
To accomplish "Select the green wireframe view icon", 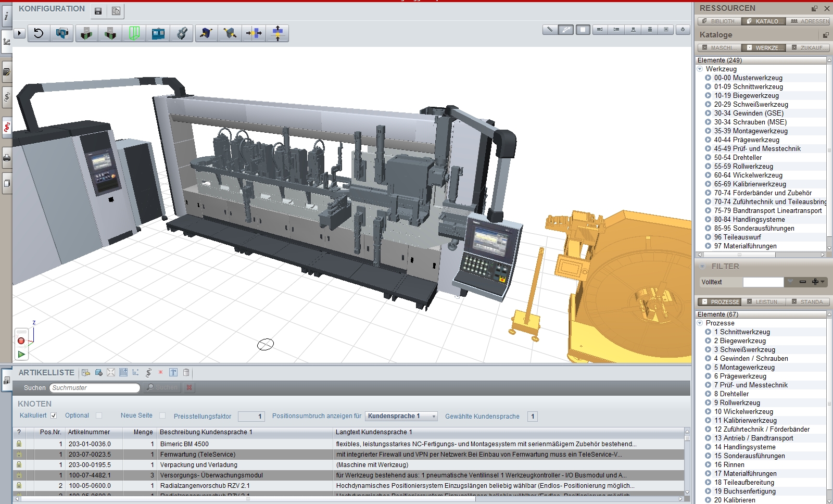I will click(134, 33).
